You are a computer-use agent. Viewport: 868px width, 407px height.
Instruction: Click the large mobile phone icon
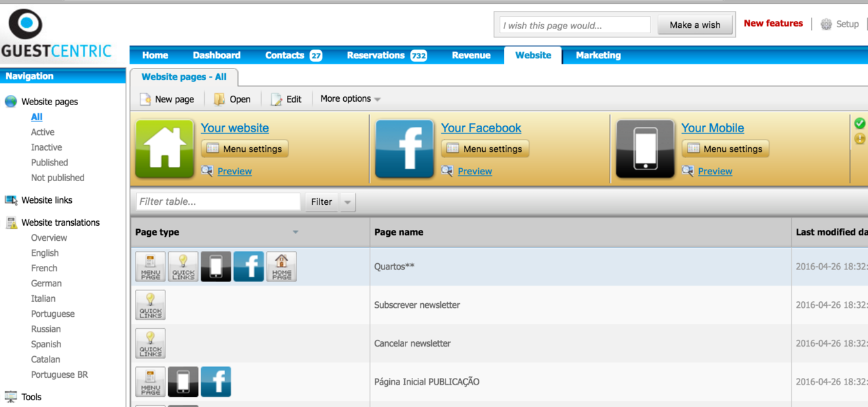coord(645,149)
